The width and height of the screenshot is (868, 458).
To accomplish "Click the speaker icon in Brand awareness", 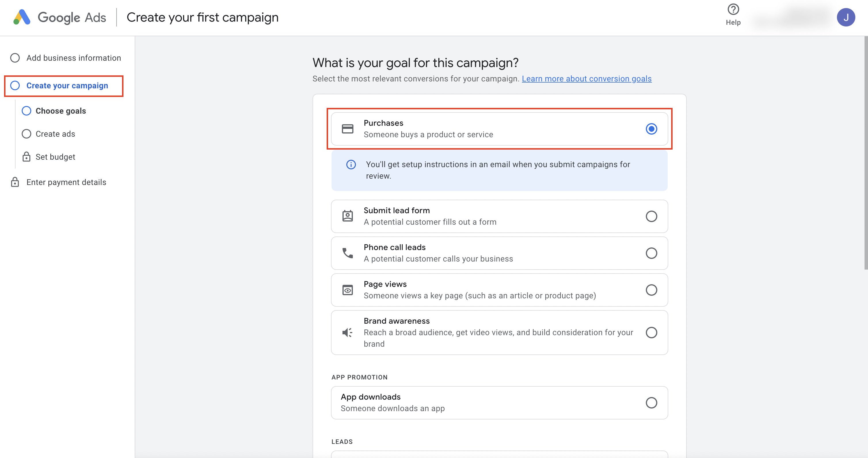I will coord(347,332).
